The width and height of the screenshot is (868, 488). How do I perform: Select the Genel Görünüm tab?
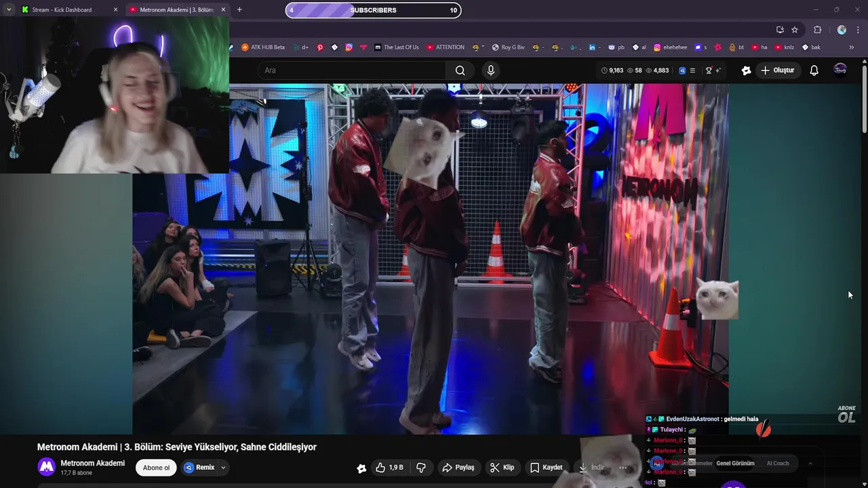pos(735,464)
